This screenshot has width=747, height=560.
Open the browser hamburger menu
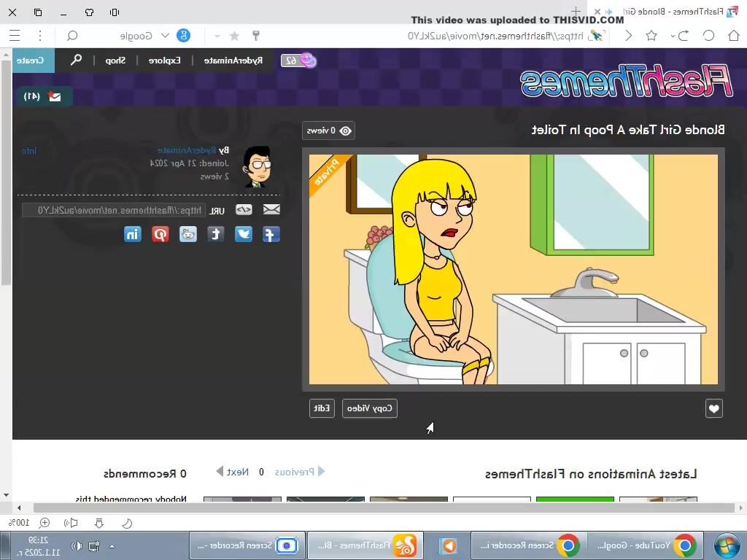[x=15, y=36]
